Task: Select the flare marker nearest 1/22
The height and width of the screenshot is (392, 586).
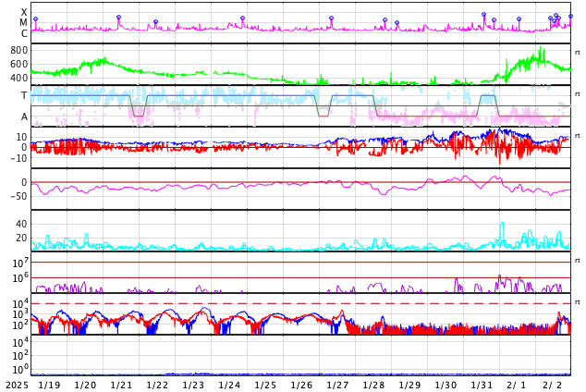Action: click(x=155, y=22)
